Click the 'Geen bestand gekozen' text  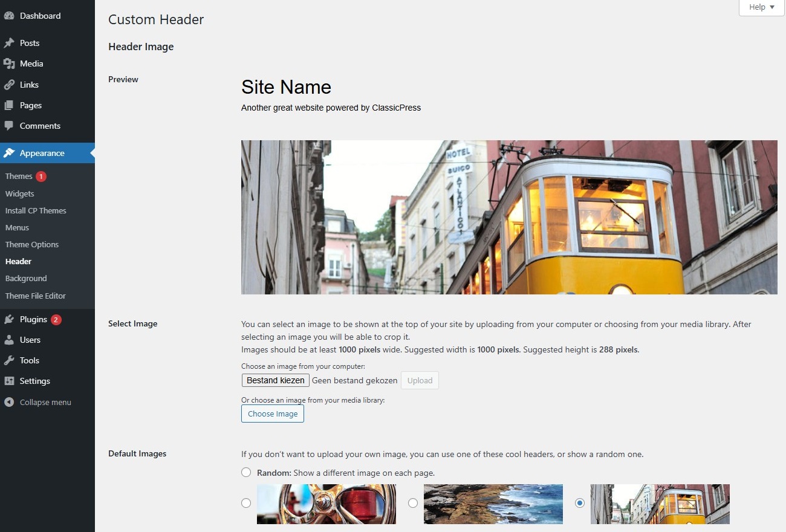coord(355,380)
